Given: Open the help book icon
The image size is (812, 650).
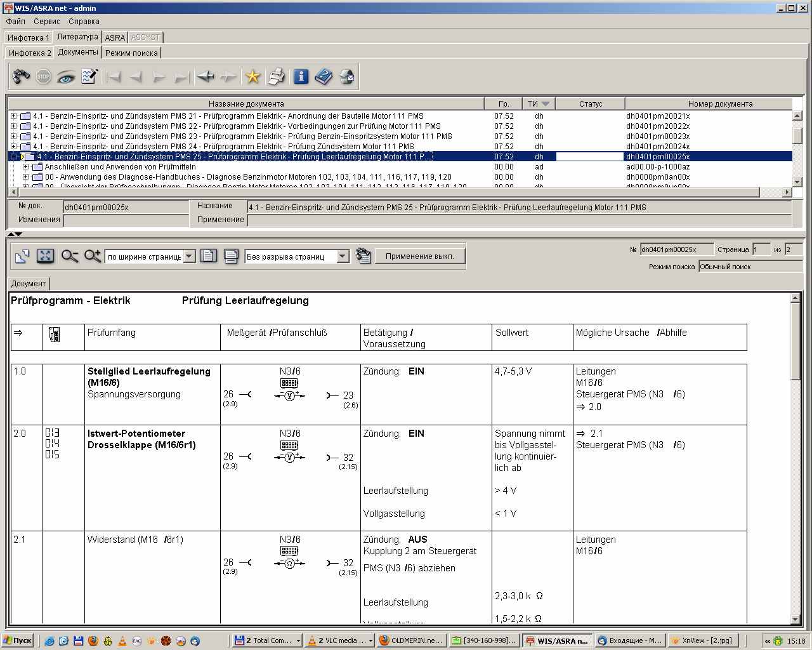Looking at the screenshot, I should point(324,77).
